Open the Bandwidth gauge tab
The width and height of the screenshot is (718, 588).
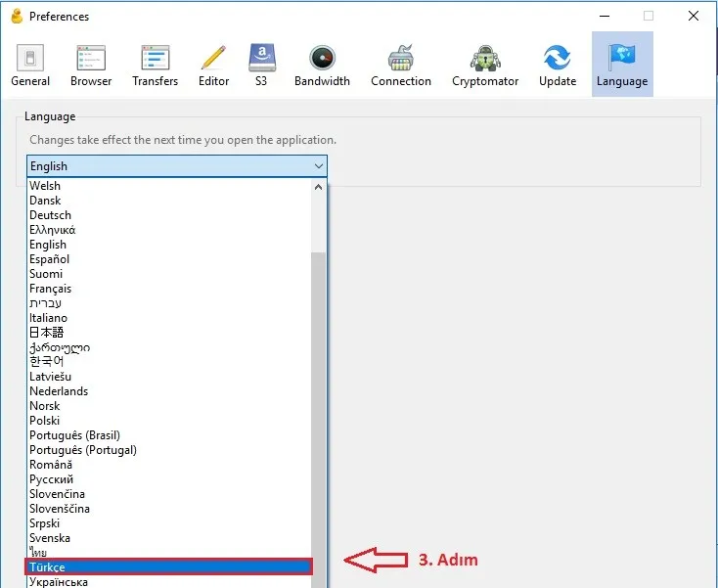323,65
